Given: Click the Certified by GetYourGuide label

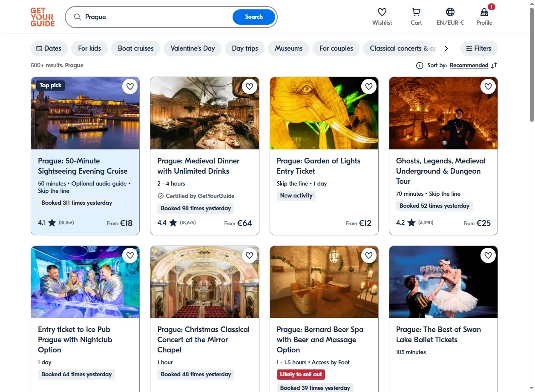Looking at the screenshot, I should coord(196,196).
